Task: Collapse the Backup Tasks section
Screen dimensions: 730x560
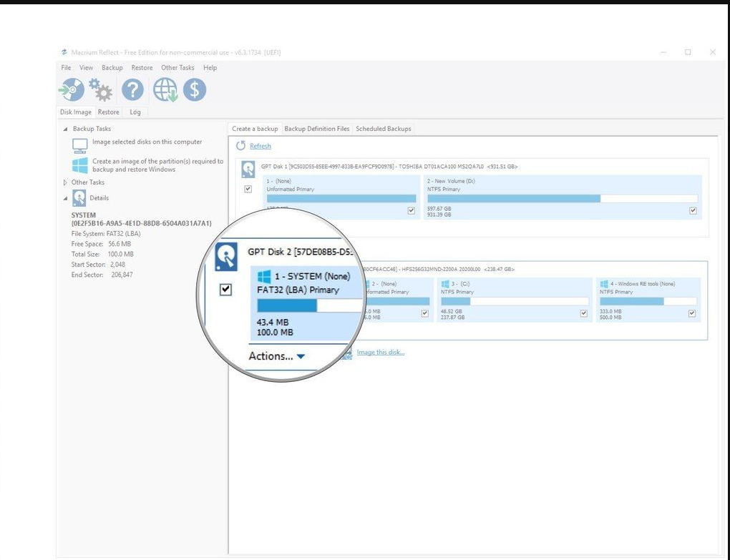Action: [x=64, y=129]
